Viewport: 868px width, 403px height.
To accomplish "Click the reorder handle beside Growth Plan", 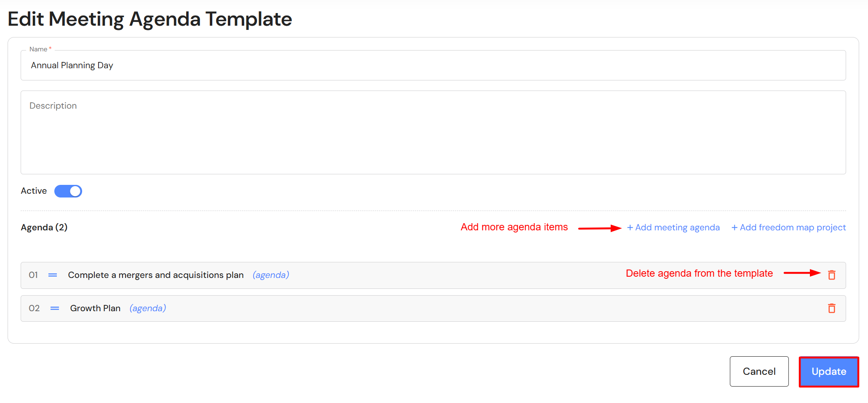I will [55, 308].
